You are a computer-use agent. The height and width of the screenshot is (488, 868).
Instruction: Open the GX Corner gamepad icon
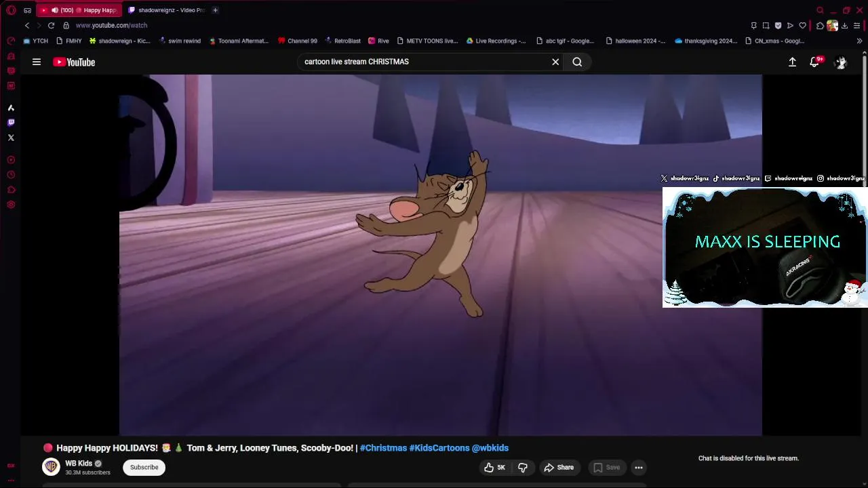click(x=27, y=10)
